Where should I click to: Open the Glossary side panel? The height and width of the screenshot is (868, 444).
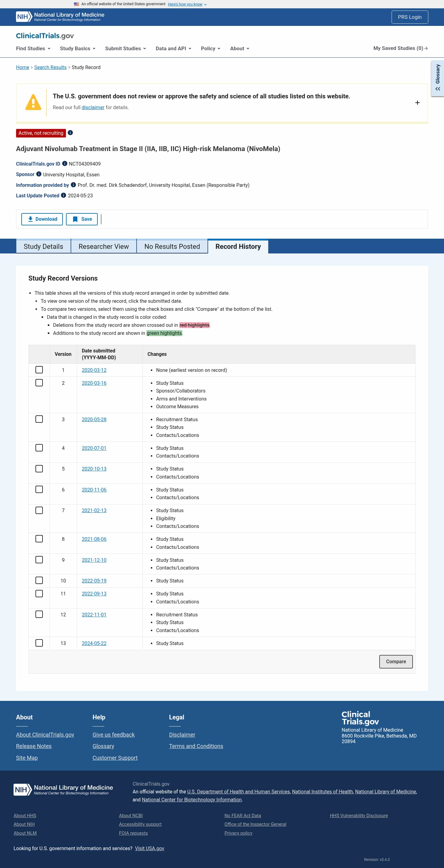437,78
